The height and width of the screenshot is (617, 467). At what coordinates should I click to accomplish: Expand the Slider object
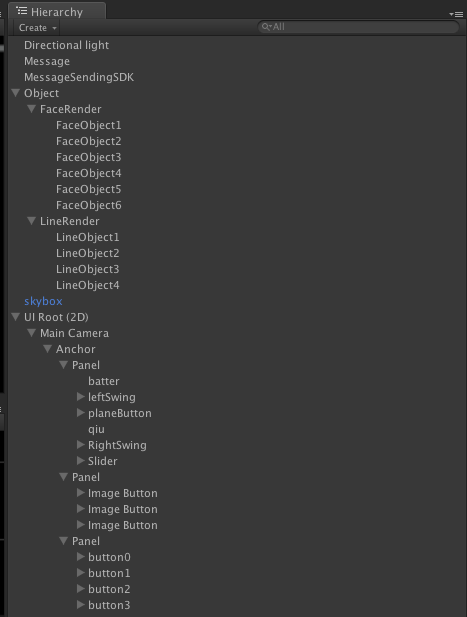click(x=81, y=461)
